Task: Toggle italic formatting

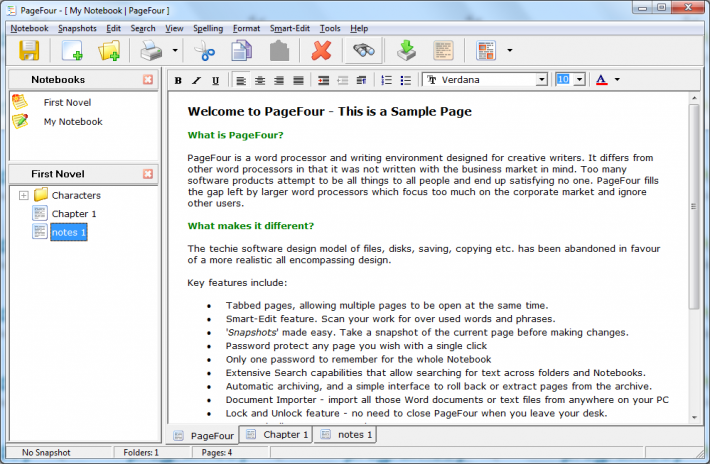Action: [197, 80]
